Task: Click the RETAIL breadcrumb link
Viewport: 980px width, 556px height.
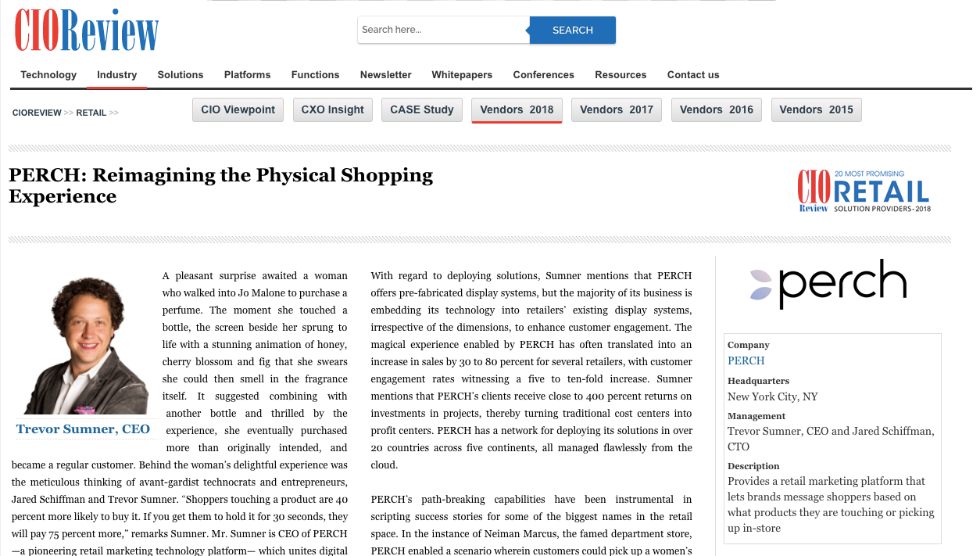Action: coord(91,113)
